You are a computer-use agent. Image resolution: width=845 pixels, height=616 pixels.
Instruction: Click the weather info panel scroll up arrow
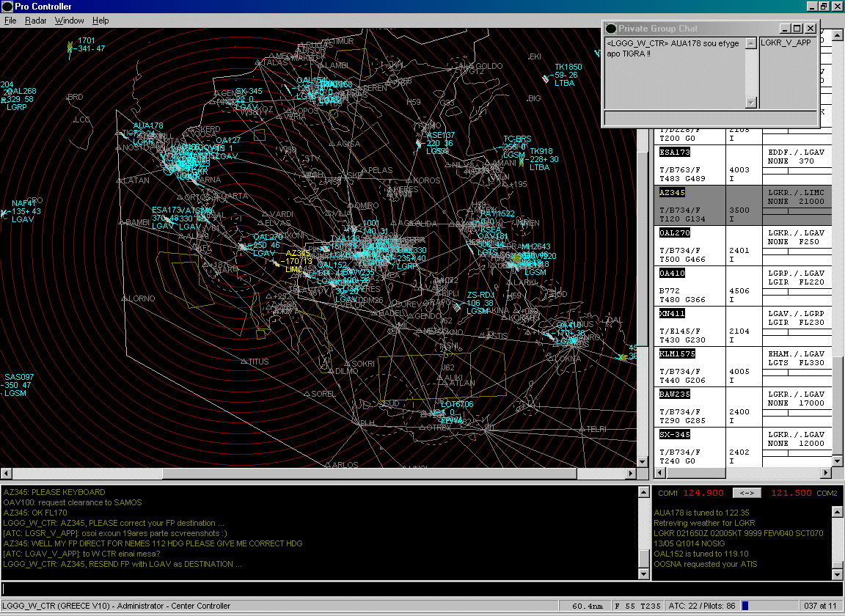(838, 511)
